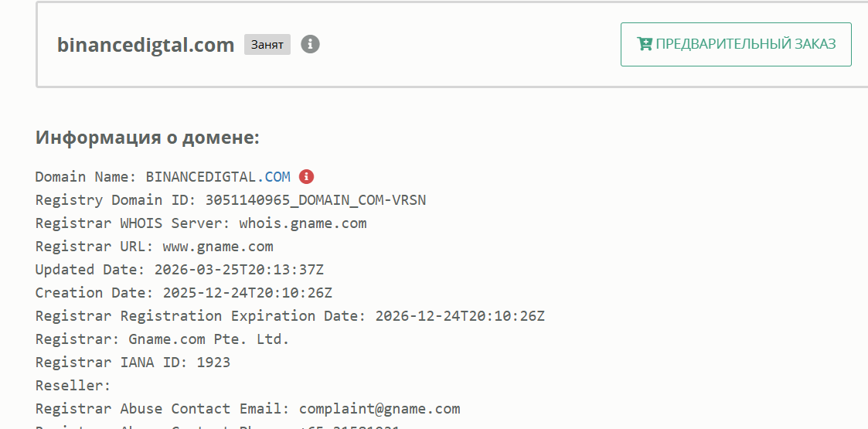The image size is (868, 429).
Task: Click the registrar name Gname.com Pte. Ltd.
Action: [x=209, y=339]
